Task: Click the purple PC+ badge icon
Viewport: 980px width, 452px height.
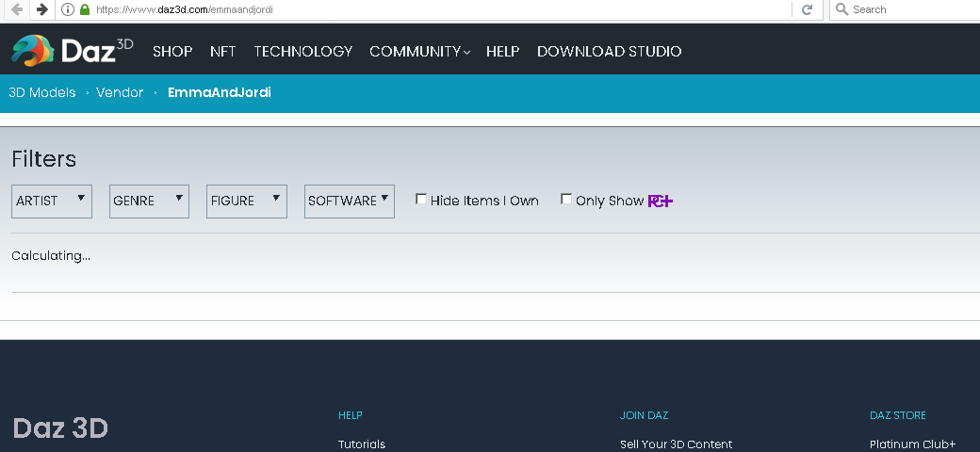Action: pyautogui.click(x=660, y=201)
